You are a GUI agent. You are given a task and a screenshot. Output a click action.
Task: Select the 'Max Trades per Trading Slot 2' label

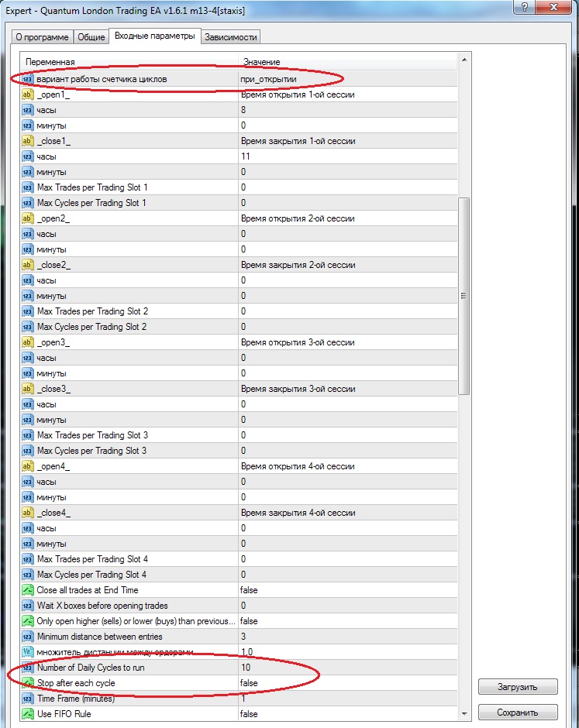click(92, 311)
